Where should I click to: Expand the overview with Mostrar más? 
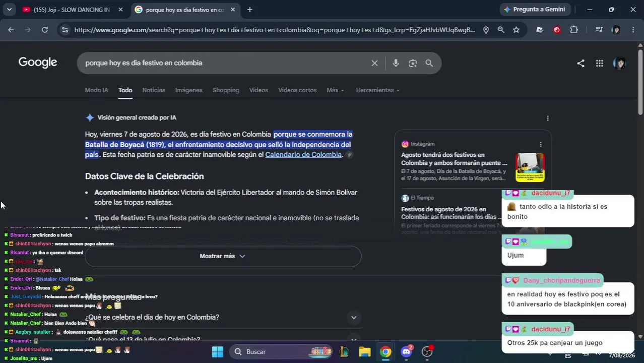[223, 256]
